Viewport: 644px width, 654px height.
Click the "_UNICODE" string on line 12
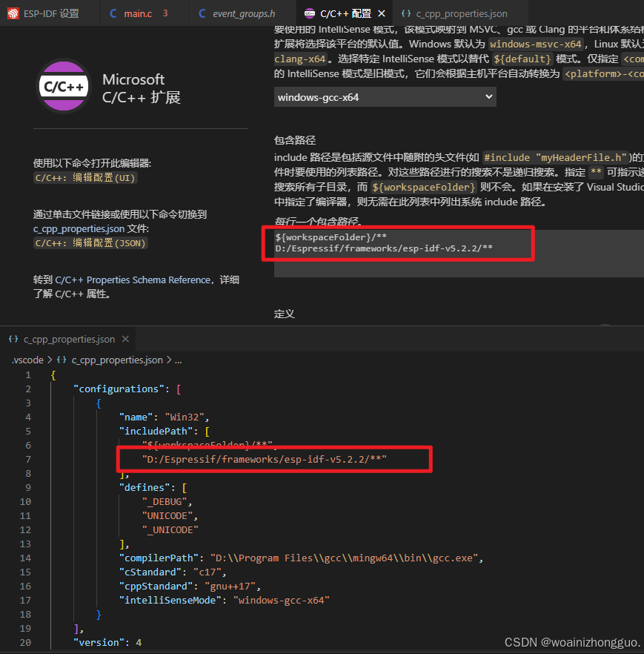tap(170, 529)
